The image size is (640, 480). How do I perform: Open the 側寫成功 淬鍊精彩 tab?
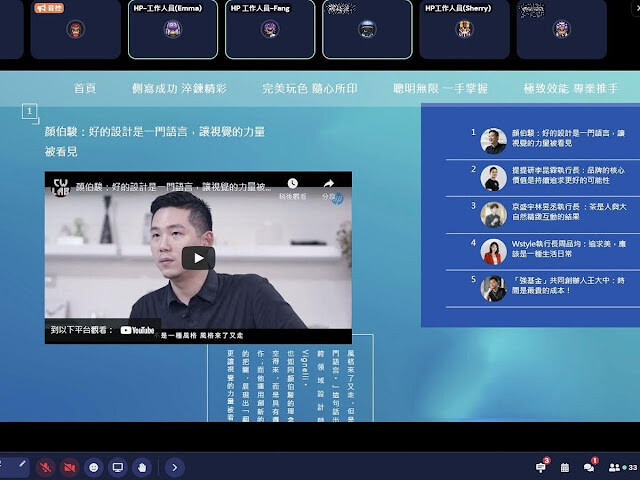179,89
